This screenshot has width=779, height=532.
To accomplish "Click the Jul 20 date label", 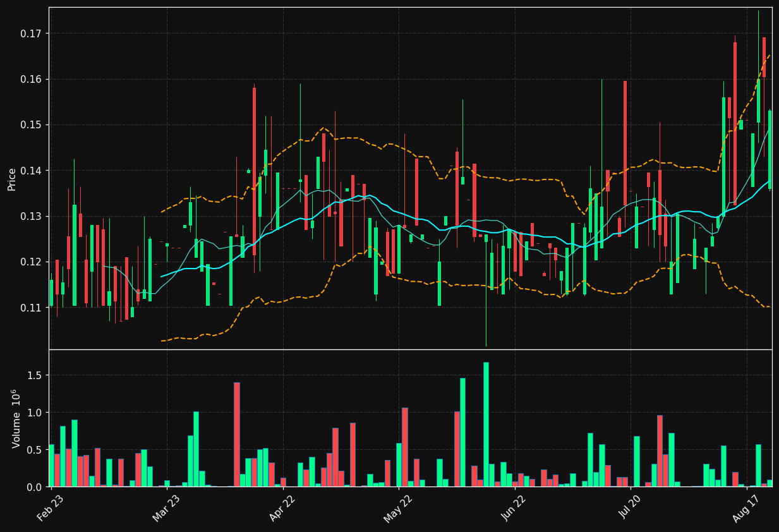I will [630, 508].
